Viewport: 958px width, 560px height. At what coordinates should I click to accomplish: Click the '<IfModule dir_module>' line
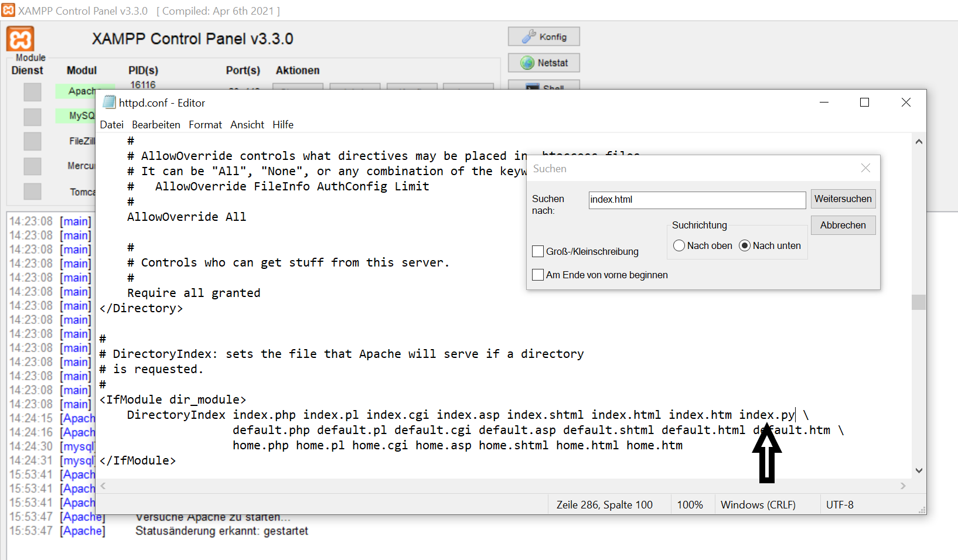[x=173, y=399]
